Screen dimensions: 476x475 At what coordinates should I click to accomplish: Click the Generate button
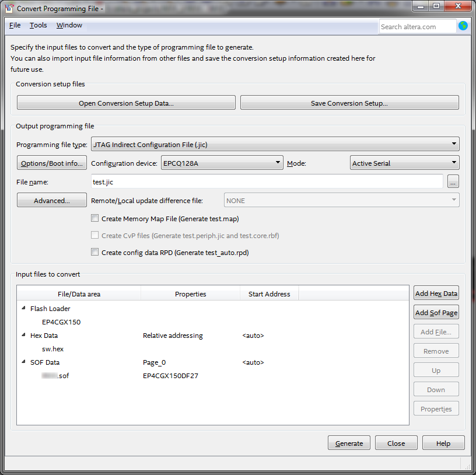point(349,443)
